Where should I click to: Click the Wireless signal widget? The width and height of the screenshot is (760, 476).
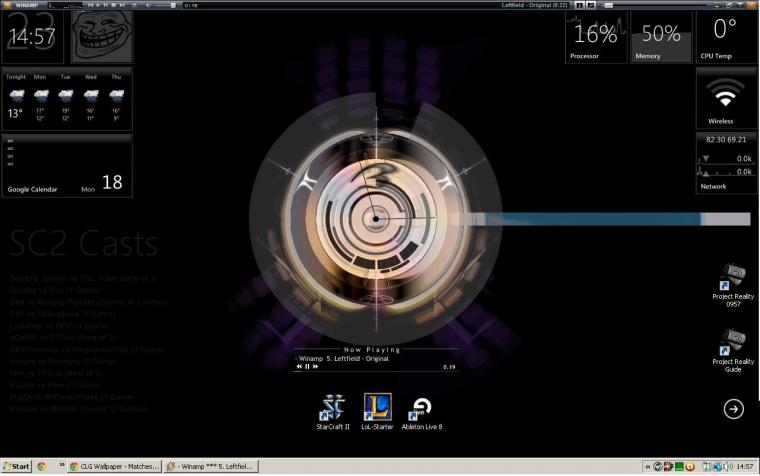(x=726, y=97)
